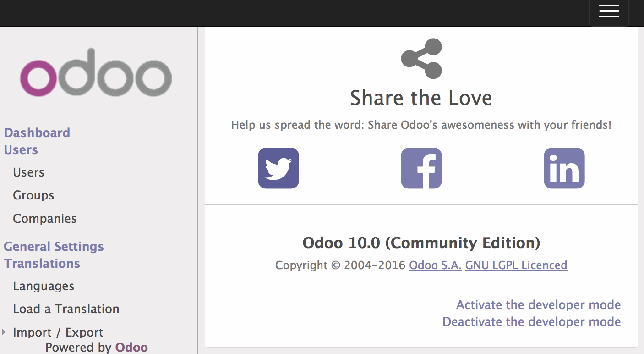Screen dimensions: 644x354
Task: Click the Odoo 10.0 (Community Edition) text
Action: click(x=421, y=243)
